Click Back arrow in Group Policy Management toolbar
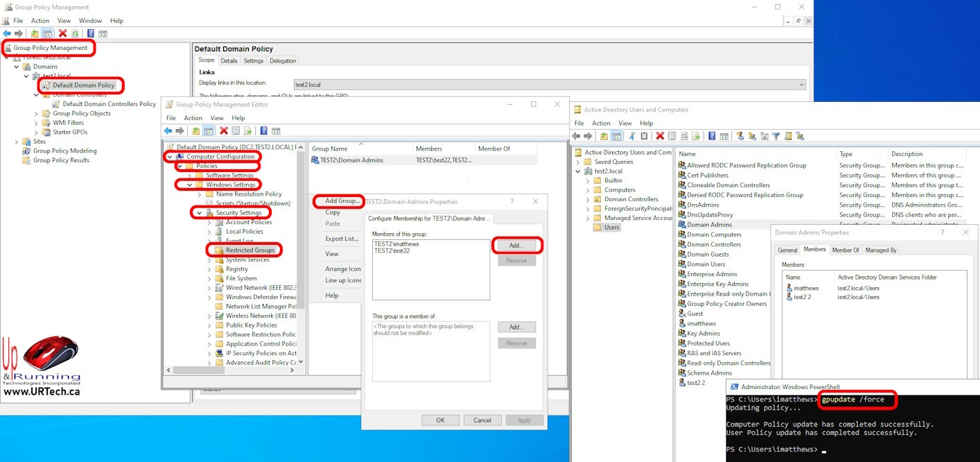 pyautogui.click(x=7, y=33)
